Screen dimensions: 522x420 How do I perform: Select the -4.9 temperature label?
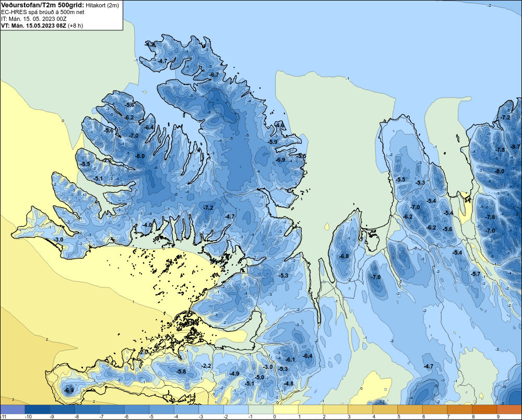(x=234, y=374)
